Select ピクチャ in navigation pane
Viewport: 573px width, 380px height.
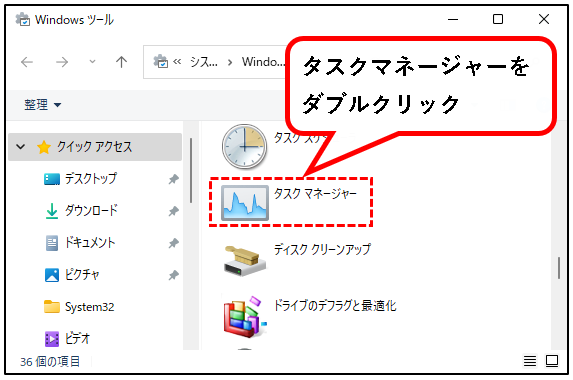[x=82, y=274]
